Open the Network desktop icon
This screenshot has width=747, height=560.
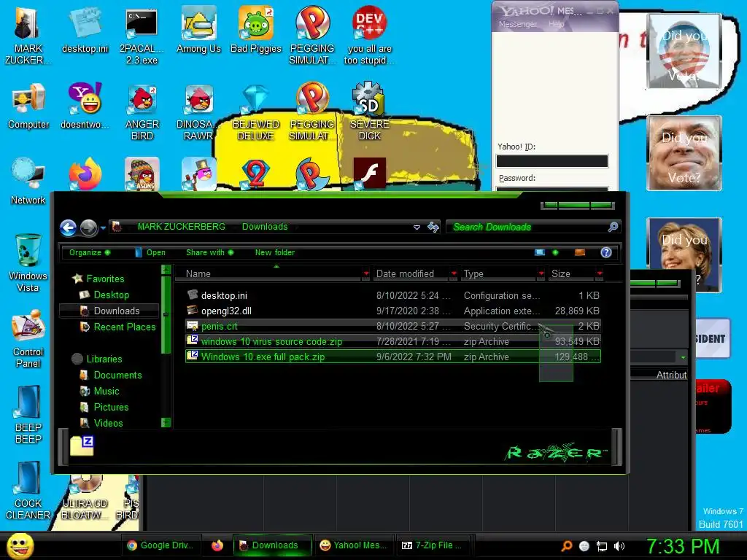click(28, 182)
